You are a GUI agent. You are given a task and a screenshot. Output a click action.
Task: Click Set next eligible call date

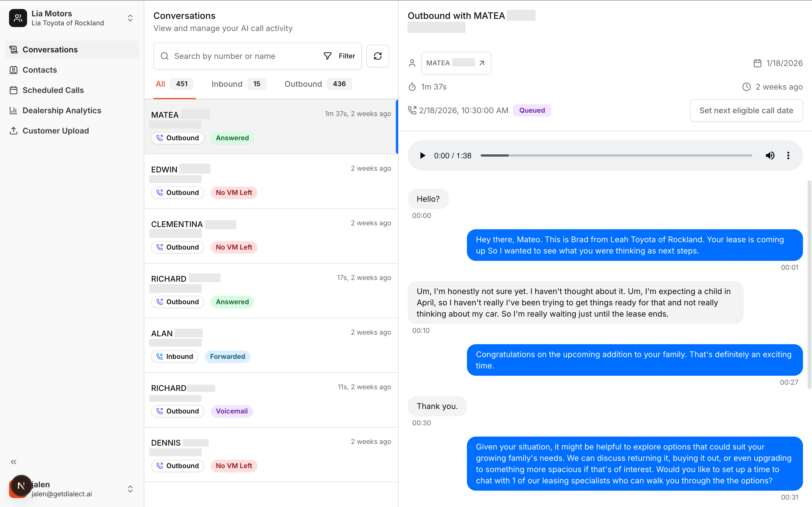coord(746,110)
